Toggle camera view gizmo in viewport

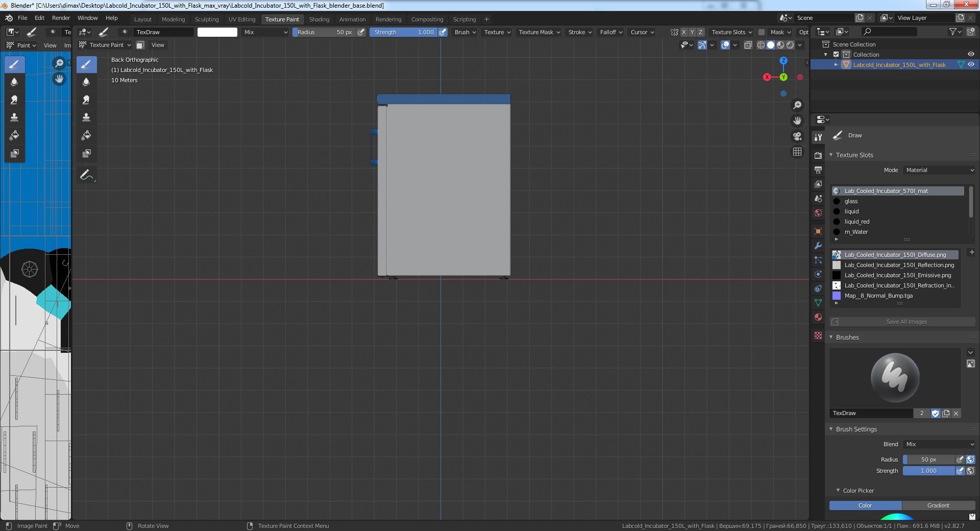(797, 136)
